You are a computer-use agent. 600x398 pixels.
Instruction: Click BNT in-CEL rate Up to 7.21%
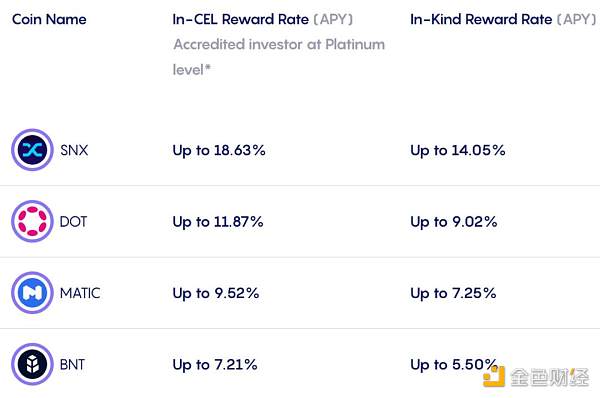215,365
